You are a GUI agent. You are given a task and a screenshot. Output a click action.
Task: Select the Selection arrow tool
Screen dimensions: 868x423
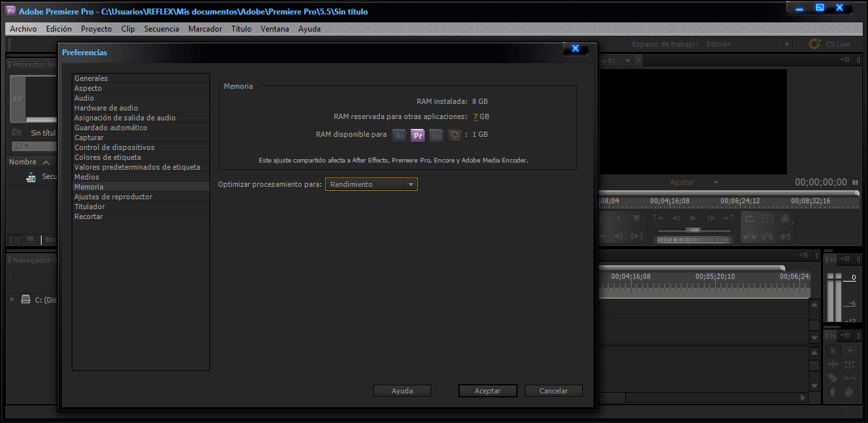[x=833, y=351]
